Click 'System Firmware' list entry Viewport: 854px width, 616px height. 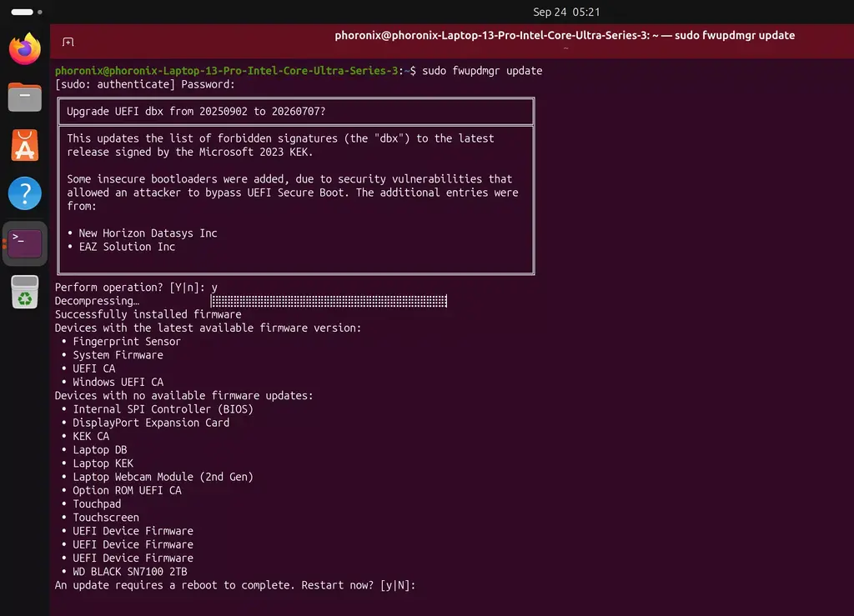[118, 355]
